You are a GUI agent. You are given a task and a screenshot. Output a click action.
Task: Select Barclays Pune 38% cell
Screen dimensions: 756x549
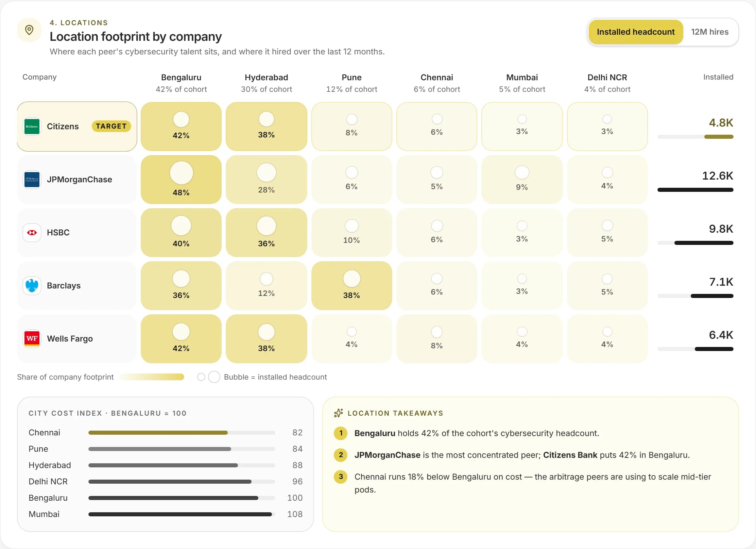[x=351, y=286]
